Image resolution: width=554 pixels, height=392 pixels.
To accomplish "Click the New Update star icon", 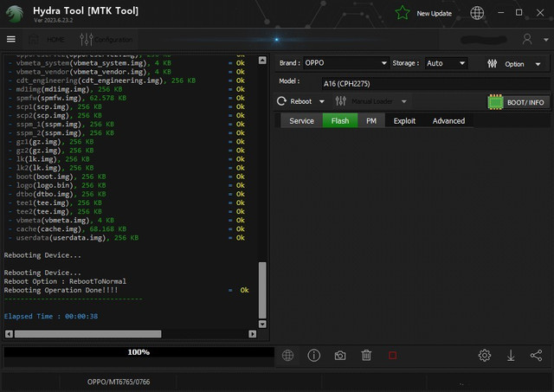I will 403,13.
